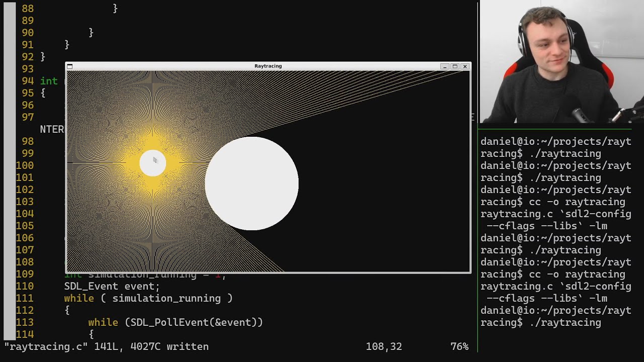Click the first 'daniel@io:~/projects/rayt' terminal prompt

point(556,141)
